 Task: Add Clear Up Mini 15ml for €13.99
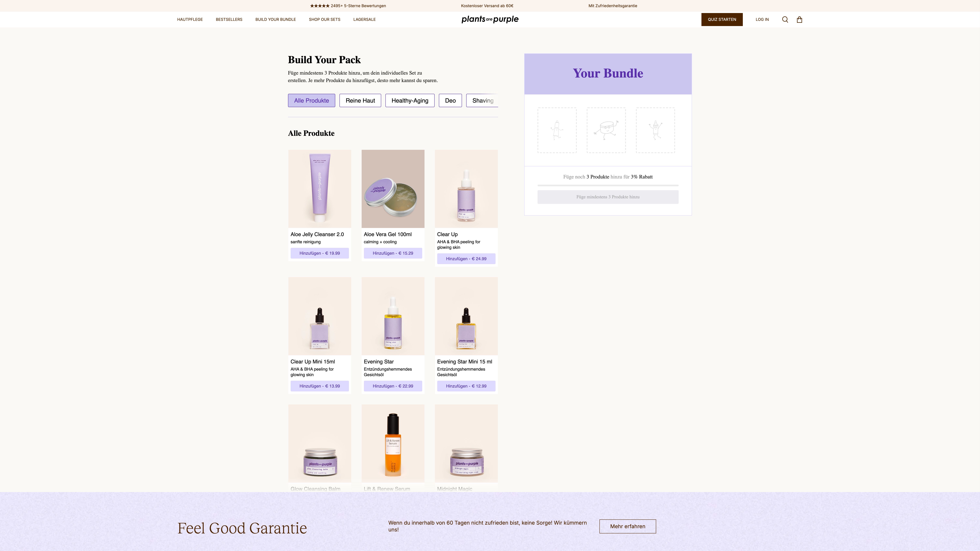[x=320, y=386]
